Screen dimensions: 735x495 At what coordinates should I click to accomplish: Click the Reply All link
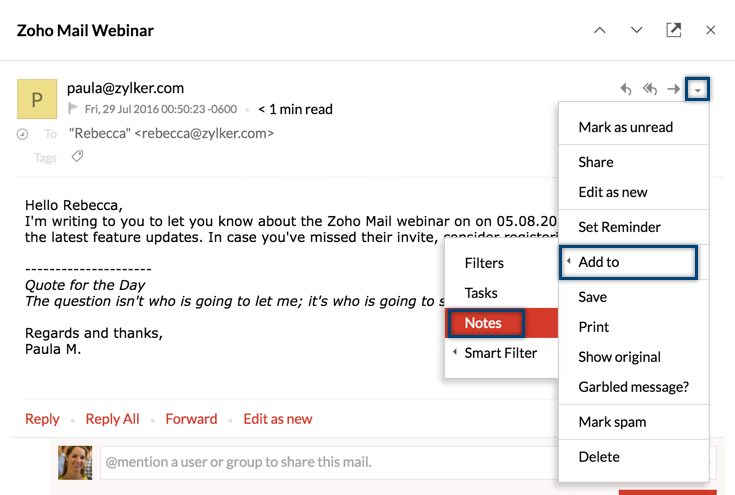(x=112, y=419)
